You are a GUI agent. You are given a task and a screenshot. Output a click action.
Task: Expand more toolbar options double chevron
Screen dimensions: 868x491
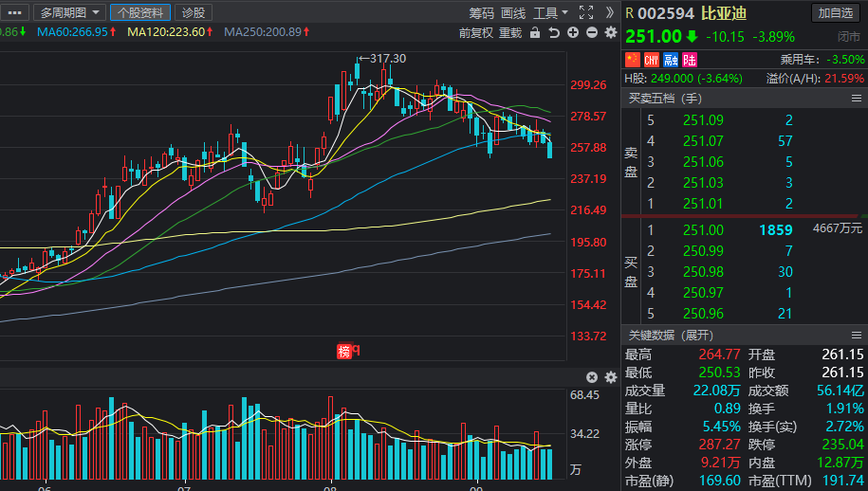(x=610, y=12)
